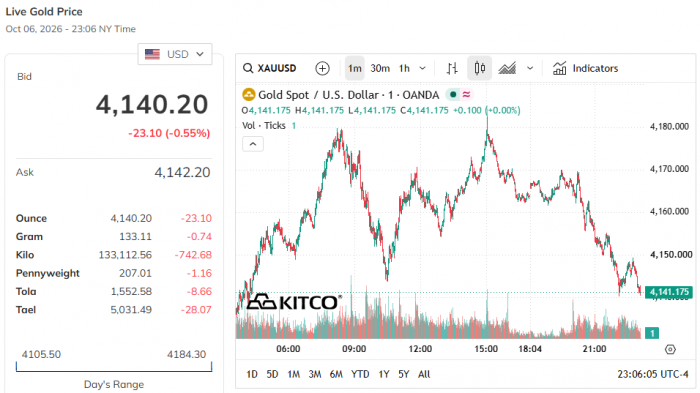
Task: Toggle the green market status indicator
Action: [453, 95]
